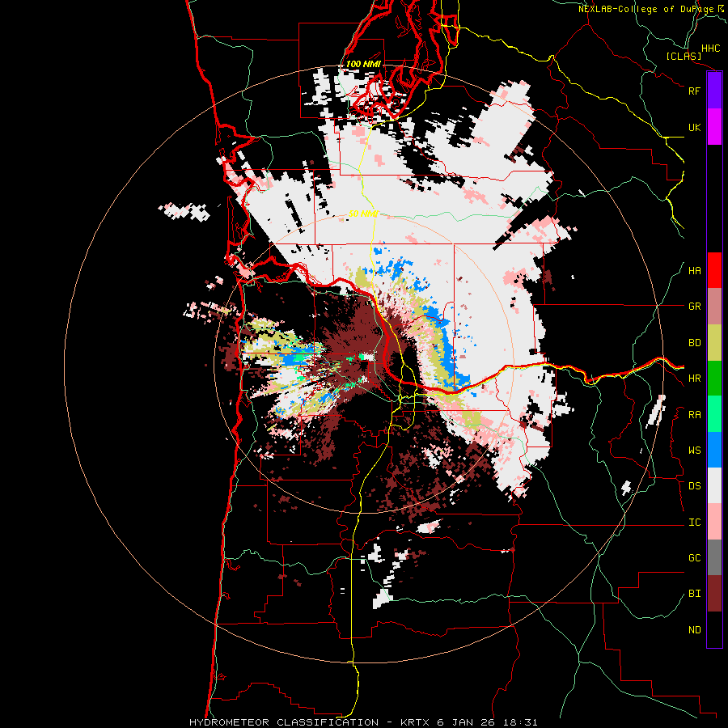728x728 pixels.
Task: Click the RA legend label
Action: (694, 415)
